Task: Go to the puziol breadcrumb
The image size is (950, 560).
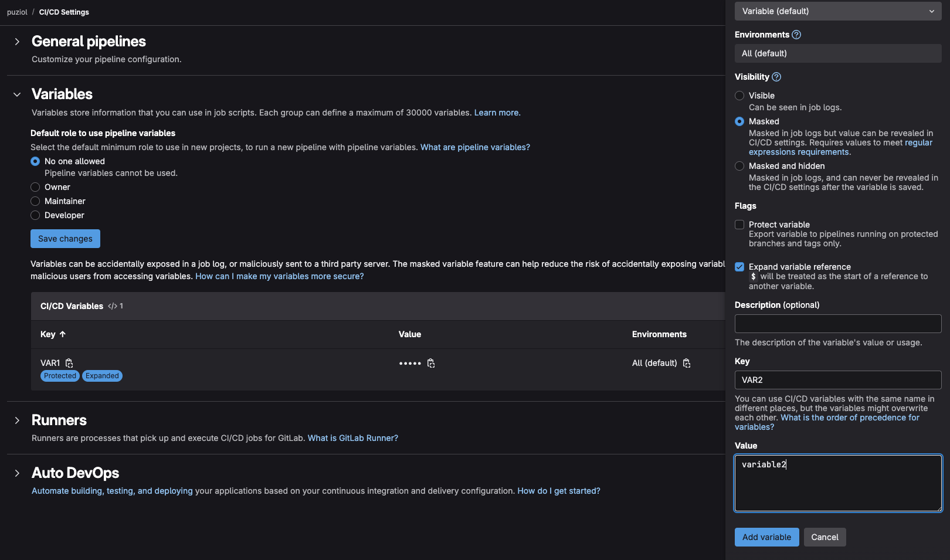Action: [x=17, y=12]
